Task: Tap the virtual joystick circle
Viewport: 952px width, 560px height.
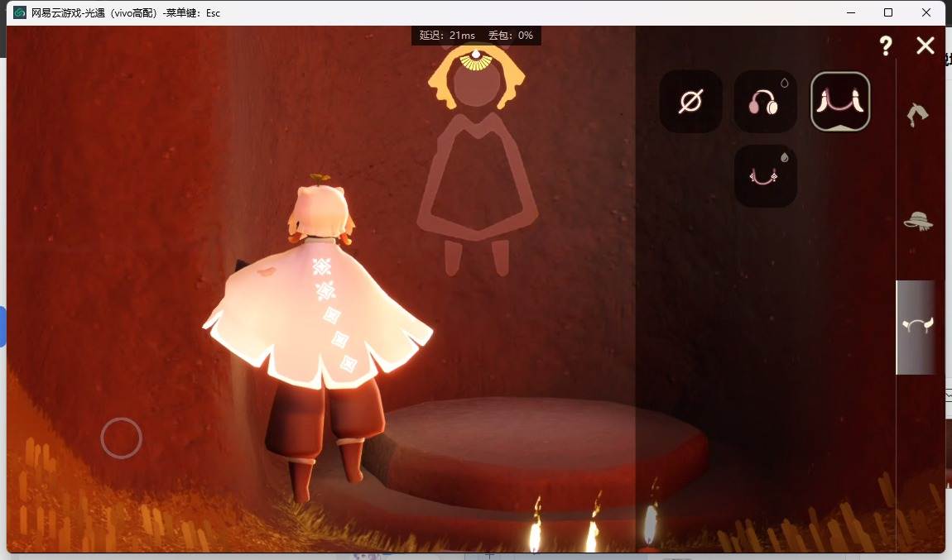Action: [x=122, y=438]
